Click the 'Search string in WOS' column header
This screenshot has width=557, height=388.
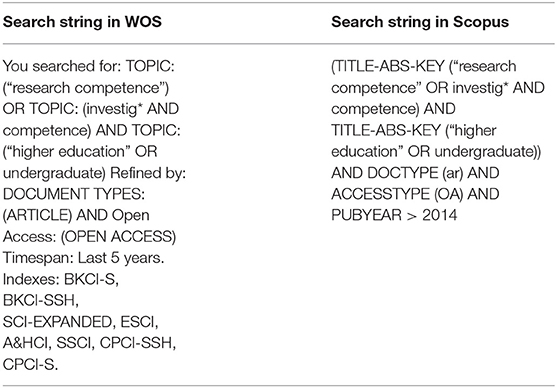[82, 22]
